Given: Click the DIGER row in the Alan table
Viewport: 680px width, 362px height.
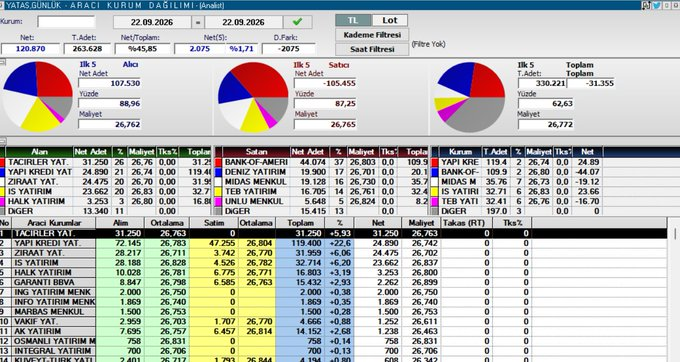Looking at the screenshot, I should coord(106,211).
